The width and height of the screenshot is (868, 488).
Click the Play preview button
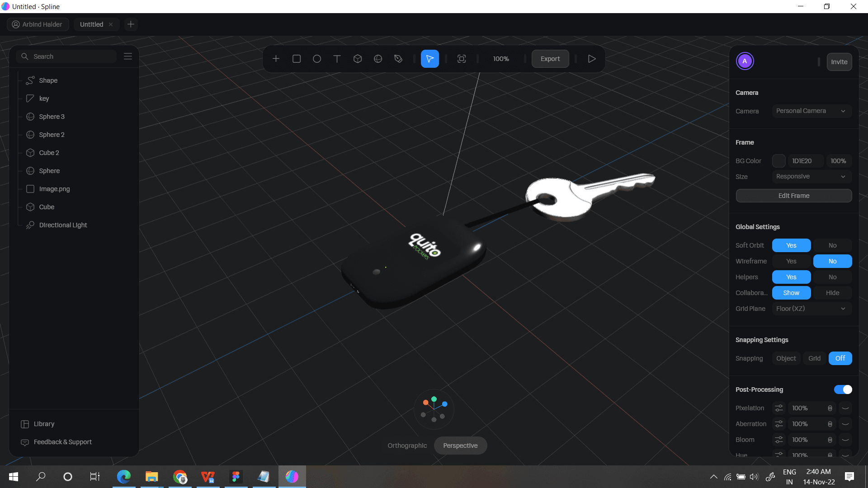591,59
